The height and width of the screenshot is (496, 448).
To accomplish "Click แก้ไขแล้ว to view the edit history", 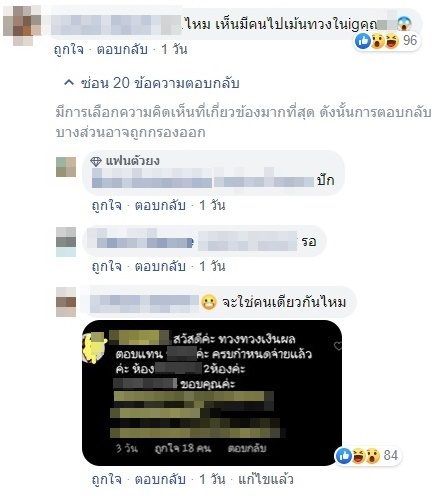I will pos(266,479).
